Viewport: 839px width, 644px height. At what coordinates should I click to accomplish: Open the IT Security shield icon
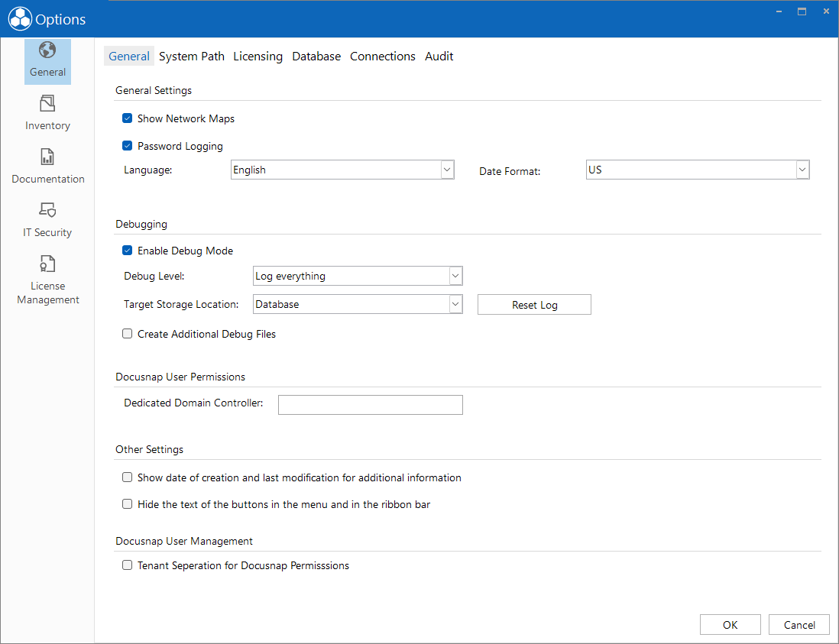click(47, 210)
